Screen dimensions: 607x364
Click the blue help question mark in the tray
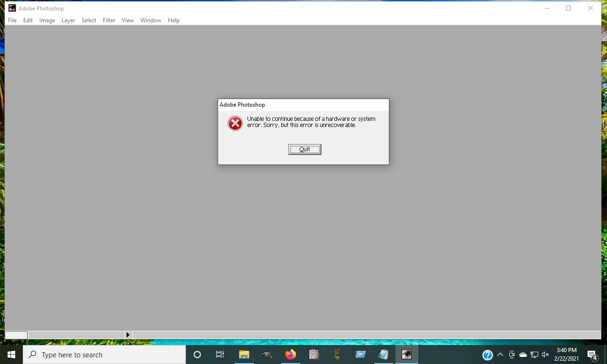pyautogui.click(x=487, y=355)
